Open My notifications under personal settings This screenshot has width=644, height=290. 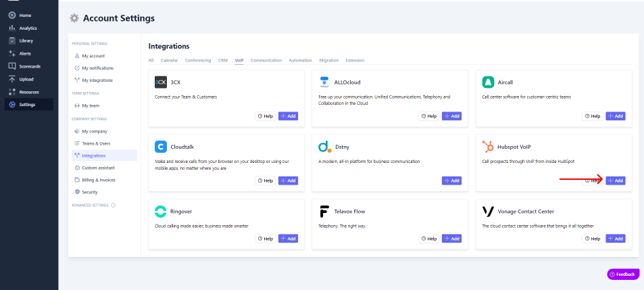click(x=97, y=68)
